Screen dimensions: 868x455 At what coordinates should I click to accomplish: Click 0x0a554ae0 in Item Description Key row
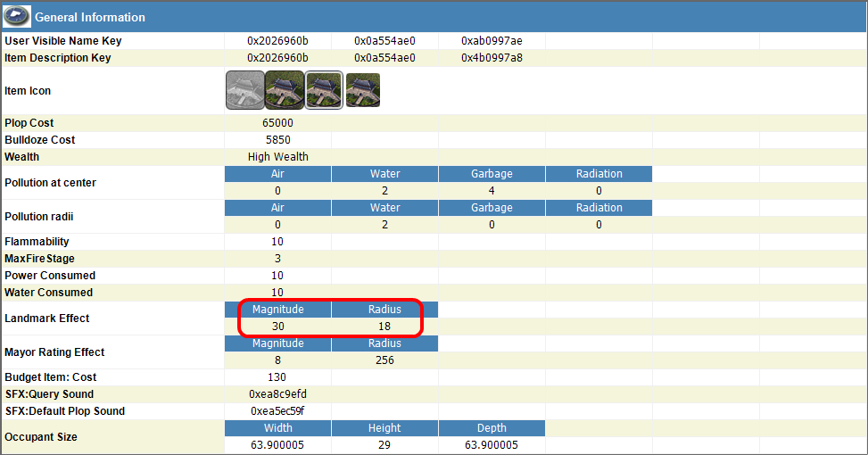[384, 58]
